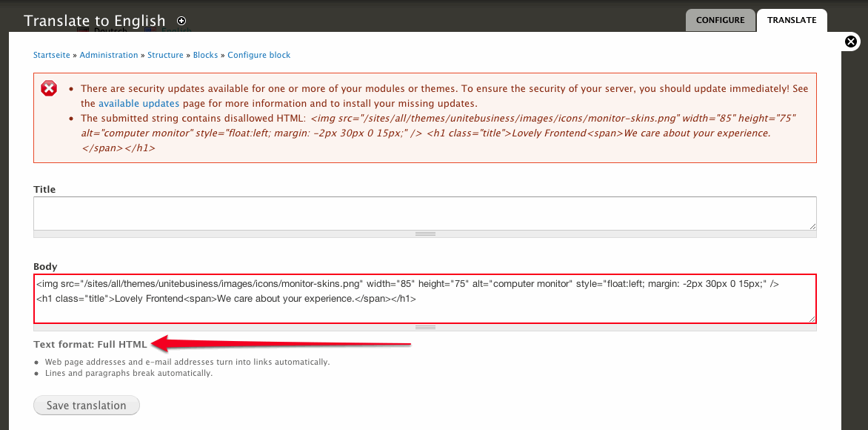Screen dimensions: 868x430
Task: Click the resize grip below the Title field
Action: point(425,233)
